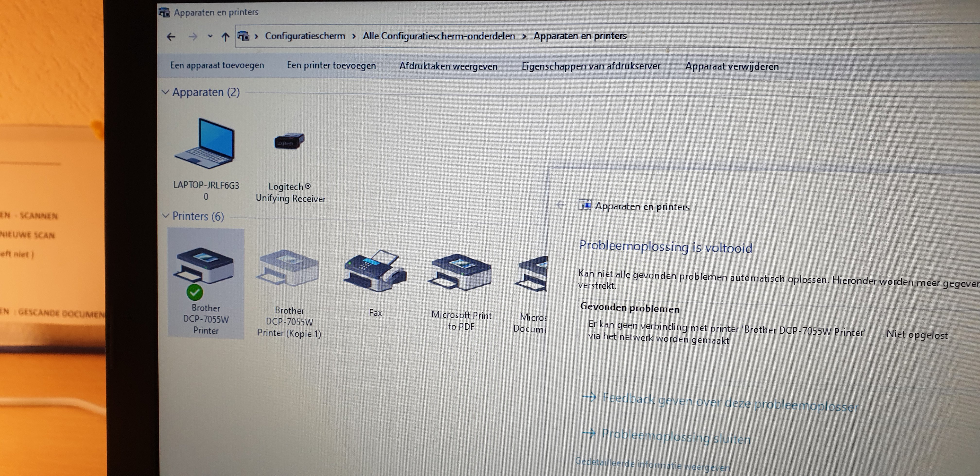The width and height of the screenshot is (980, 476).
Task: Click the troubleshooter back arrow
Action: 561,205
